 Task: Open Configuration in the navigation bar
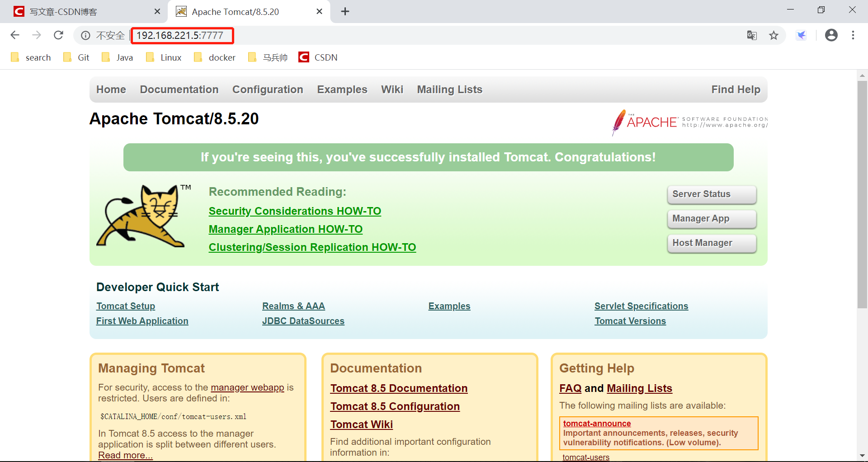coord(268,90)
